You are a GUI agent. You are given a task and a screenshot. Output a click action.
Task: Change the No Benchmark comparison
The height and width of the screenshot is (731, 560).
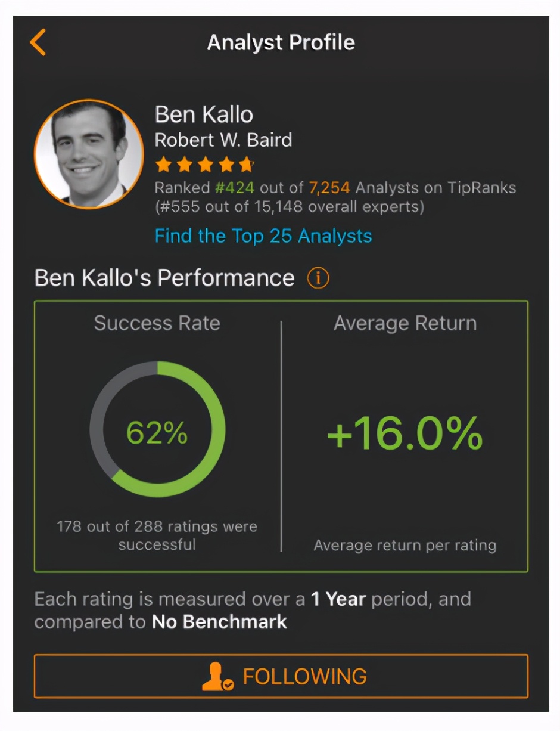point(219,622)
